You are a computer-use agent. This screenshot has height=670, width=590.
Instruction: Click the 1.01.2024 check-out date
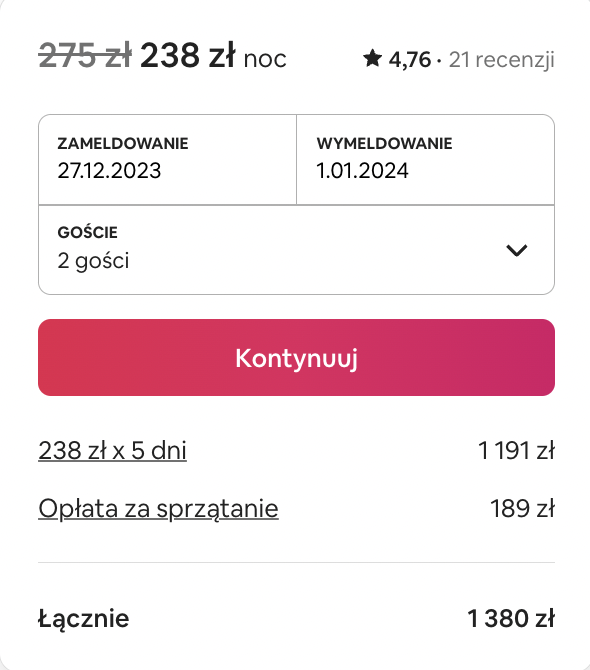[x=362, y=170]
